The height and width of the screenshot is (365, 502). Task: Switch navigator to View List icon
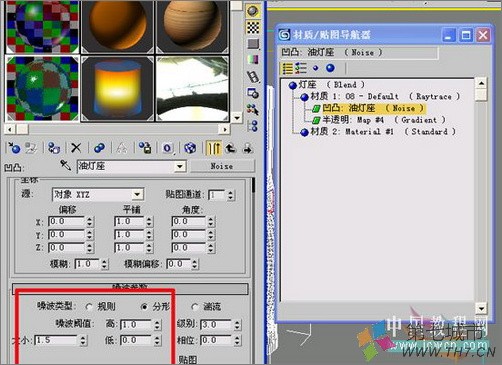click(287, 68)
